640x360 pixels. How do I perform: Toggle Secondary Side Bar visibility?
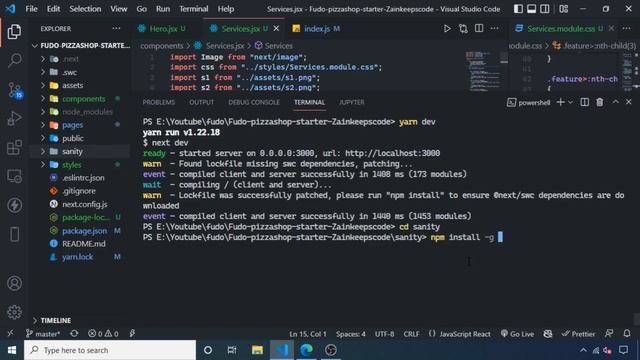tap(544, 9)
